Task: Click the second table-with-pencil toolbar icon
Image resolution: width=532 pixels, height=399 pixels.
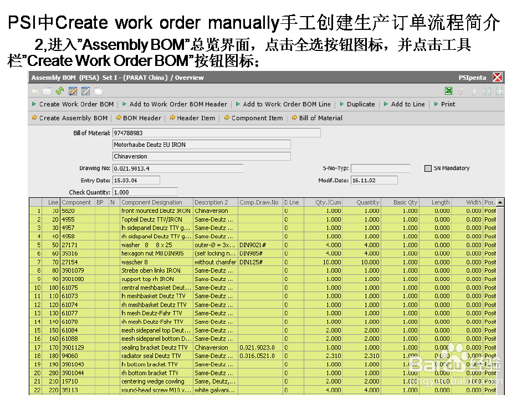Action: (x=85, y=91)
